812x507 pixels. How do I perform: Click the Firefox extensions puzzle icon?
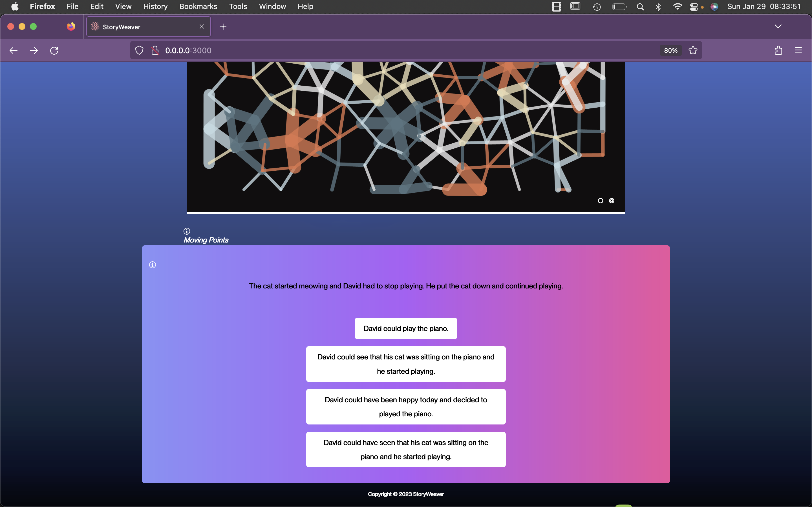click(x=778, y=50)
